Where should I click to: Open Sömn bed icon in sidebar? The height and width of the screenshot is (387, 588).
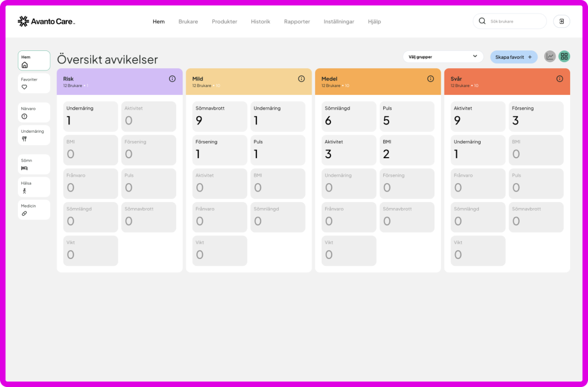click(x=24, y=168)
